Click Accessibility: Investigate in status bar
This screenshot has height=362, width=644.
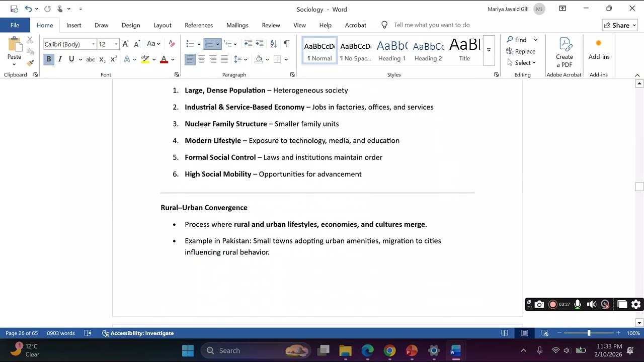(138, 333)
